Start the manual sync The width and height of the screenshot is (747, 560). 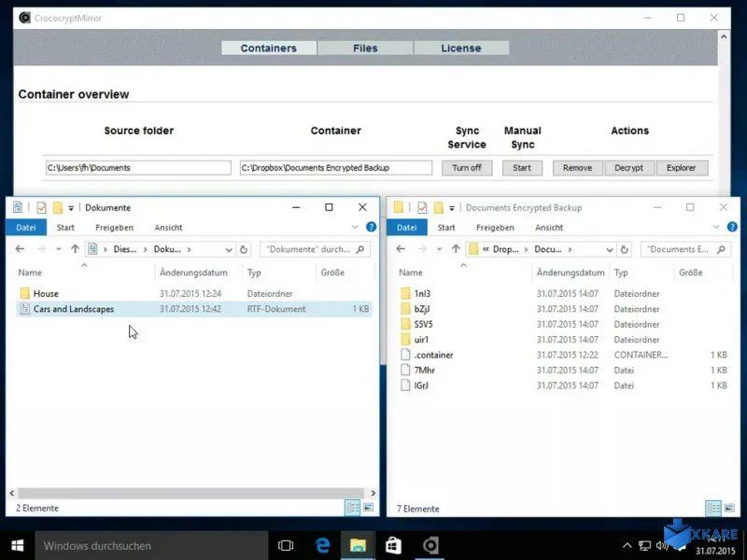[522, 168]
